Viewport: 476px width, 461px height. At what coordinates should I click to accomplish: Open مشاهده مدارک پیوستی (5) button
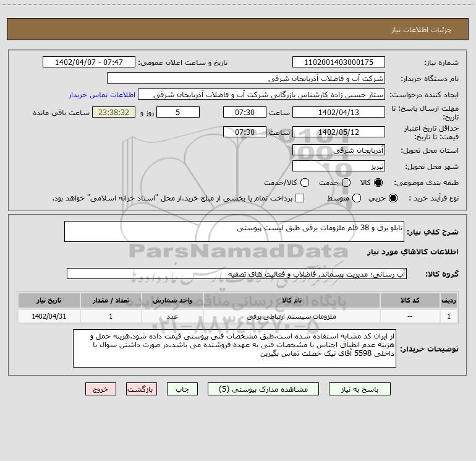coord(263,389)
